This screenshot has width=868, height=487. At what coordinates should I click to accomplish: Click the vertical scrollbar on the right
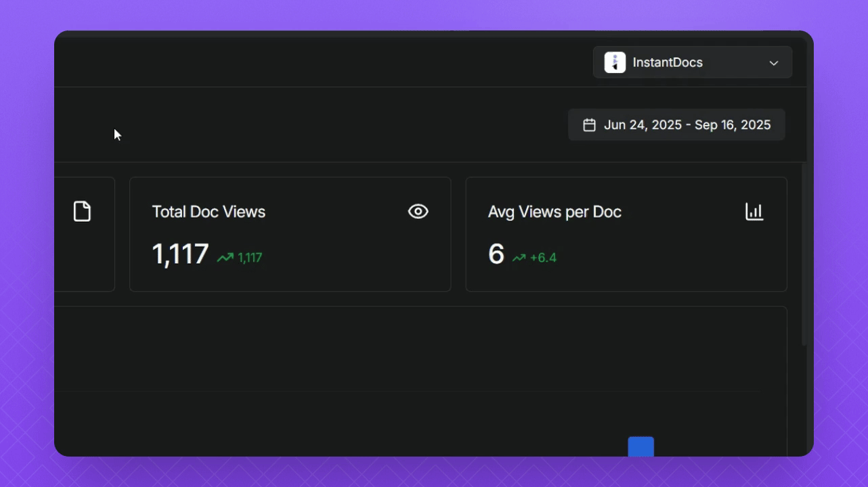click(804, 254)
